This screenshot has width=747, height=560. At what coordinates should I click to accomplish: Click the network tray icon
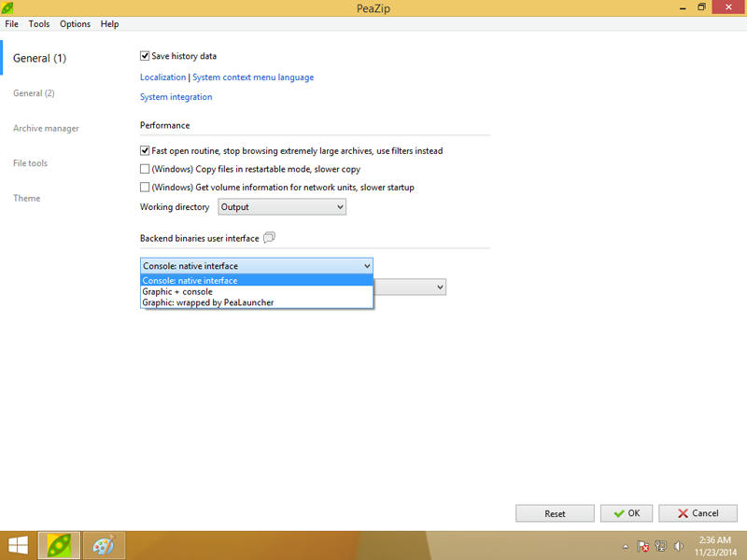[660, 546]
